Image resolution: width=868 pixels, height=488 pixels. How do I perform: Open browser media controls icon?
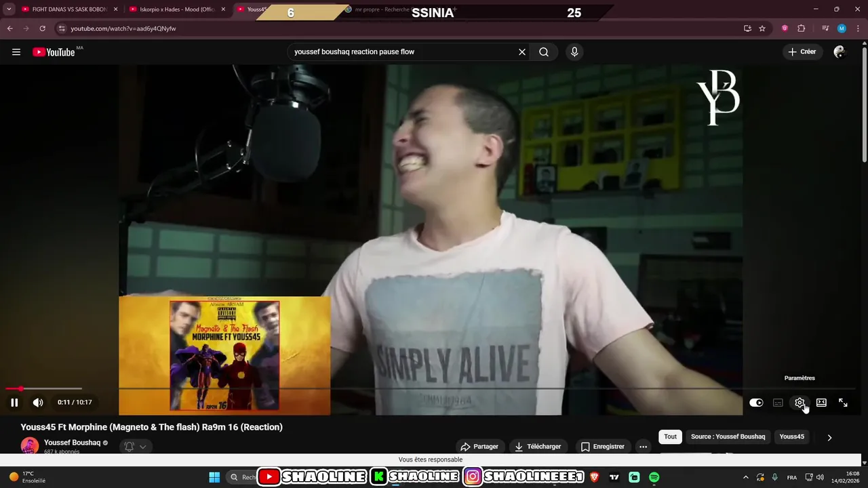point(825,28)
